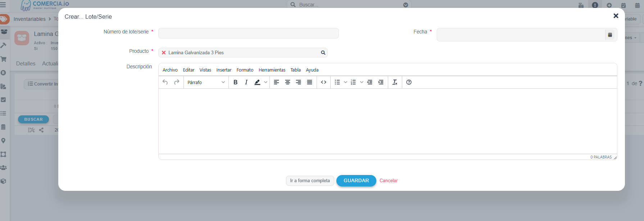Close the Crear Lote/Serie dialog
Screen dimensions: 644x221
point(616,16)
